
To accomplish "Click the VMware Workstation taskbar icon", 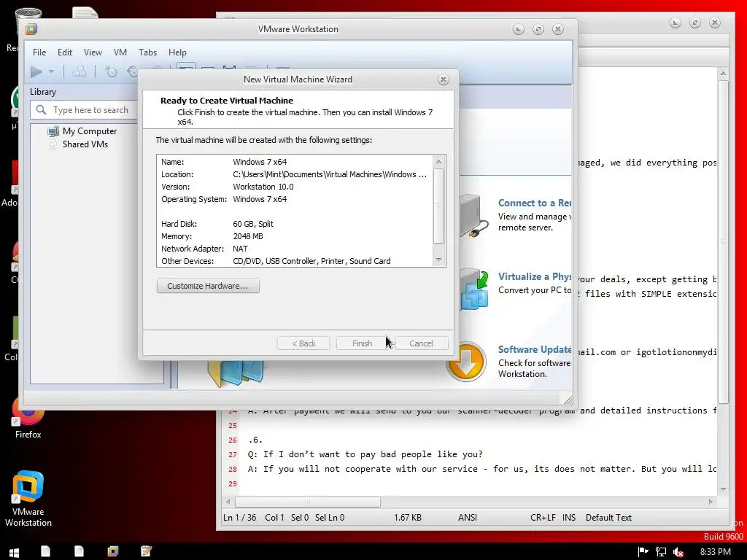I will pos(113,551).
